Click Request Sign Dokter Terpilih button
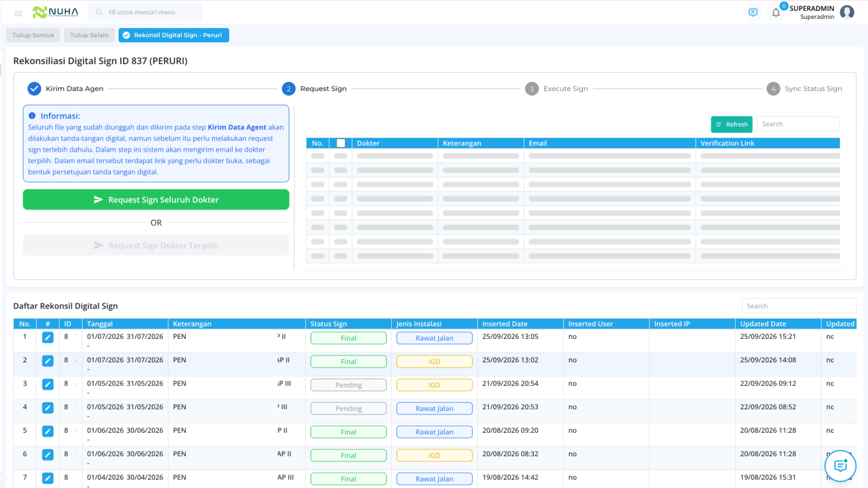This screenshot has width=868, height=488. pyautogui.click(x=156, y=246)
